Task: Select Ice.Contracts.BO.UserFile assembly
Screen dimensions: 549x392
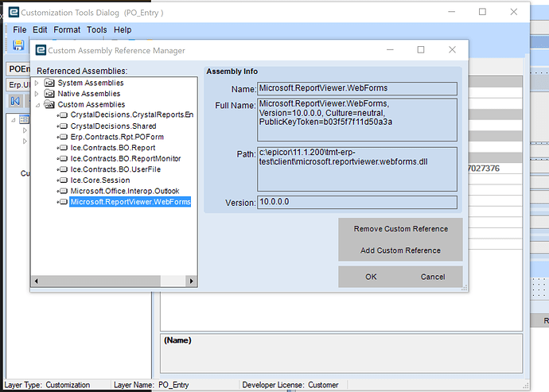Action: coord(115,169)
